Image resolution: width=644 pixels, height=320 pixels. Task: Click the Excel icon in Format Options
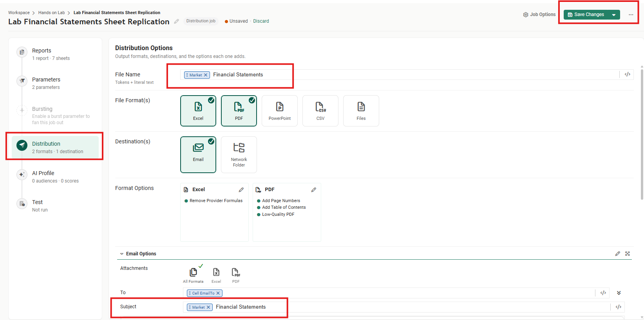186,190
